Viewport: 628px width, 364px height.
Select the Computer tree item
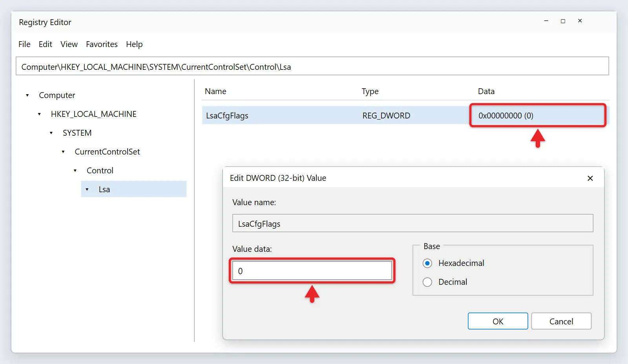[x=57, y=95]
